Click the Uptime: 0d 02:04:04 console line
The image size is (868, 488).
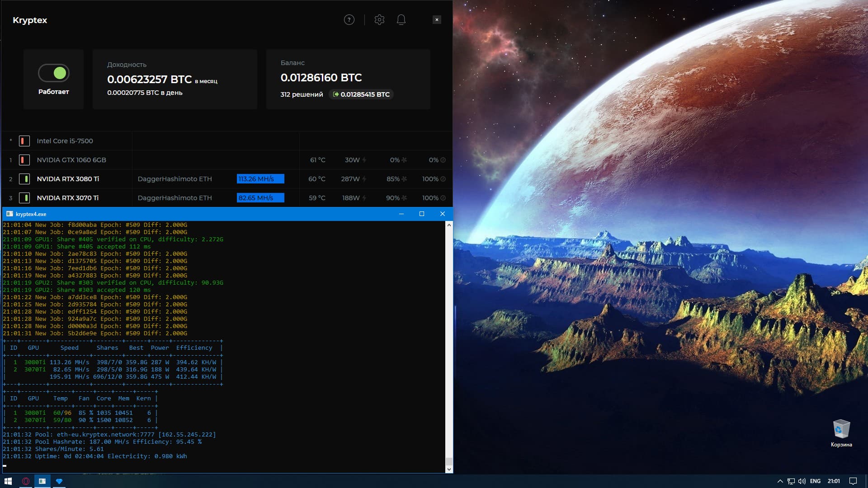coord(95,456)
